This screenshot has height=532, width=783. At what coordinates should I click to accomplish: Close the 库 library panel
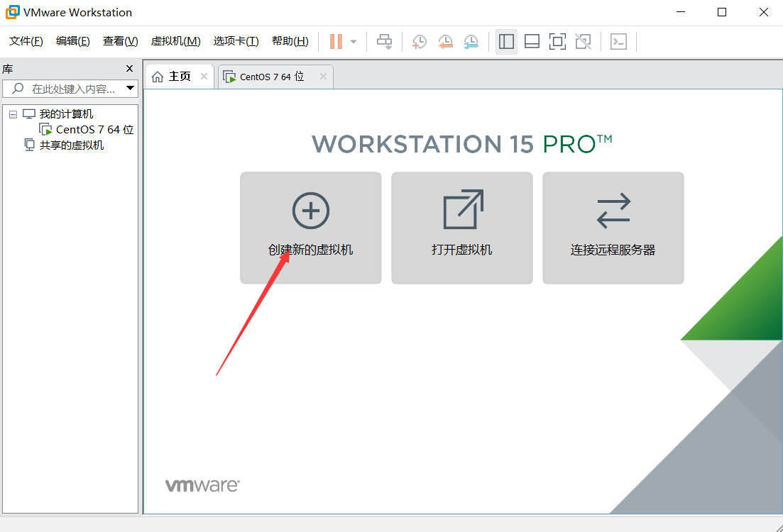(129, 68)
